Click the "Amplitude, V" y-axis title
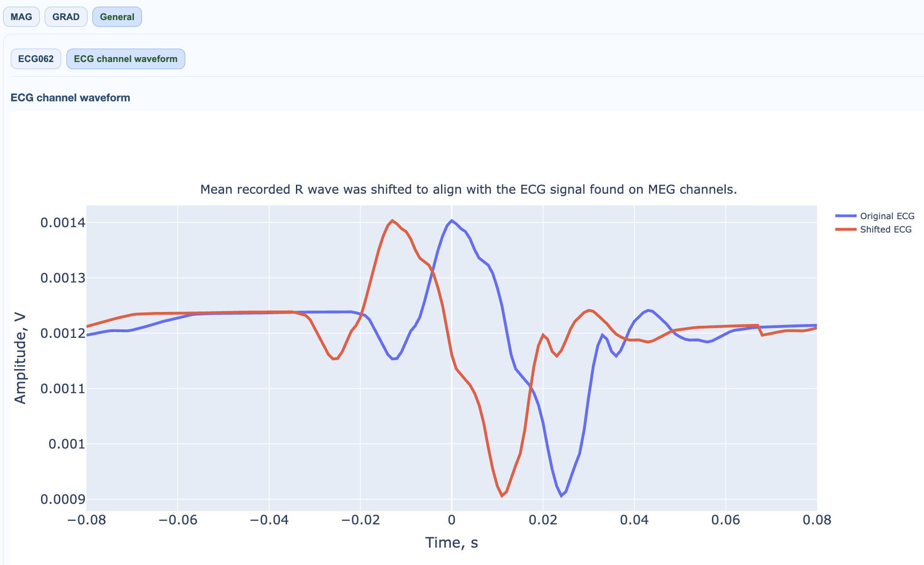924x565 pixels. coord(20,358)
